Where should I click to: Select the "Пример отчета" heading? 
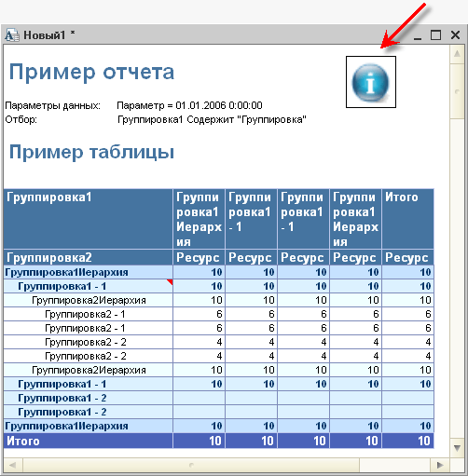pyautogui.click(x=91, y=72)
